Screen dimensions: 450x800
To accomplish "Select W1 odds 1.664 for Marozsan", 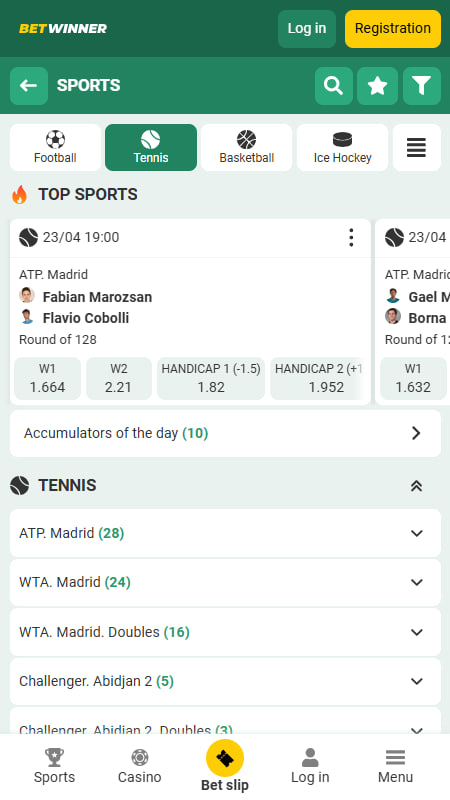I will coord(47,378).
